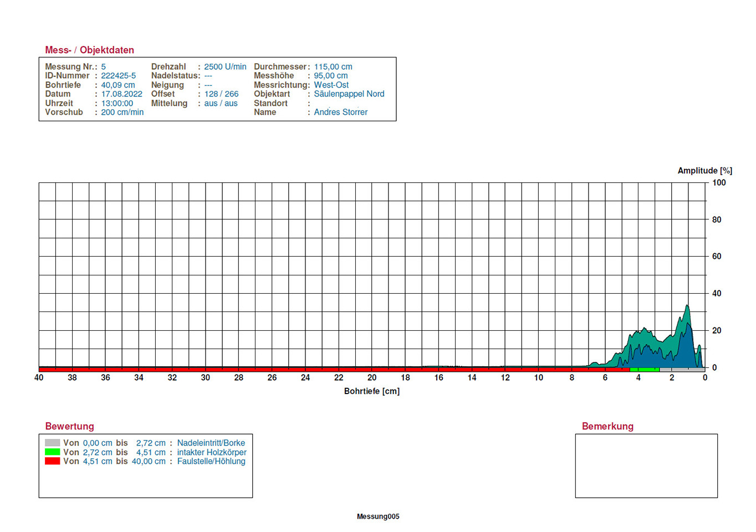
Task: Click the green segment on the chart baseline
Action: (x=645, y=369)
